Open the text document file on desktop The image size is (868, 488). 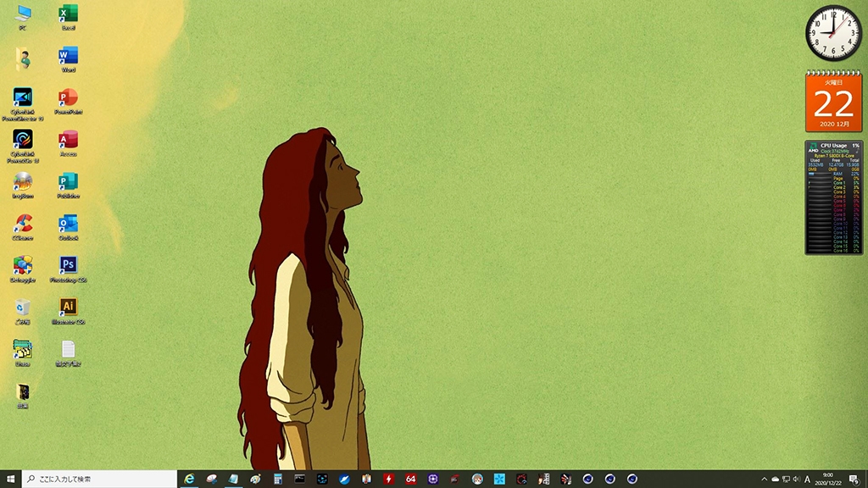point(68,350)
